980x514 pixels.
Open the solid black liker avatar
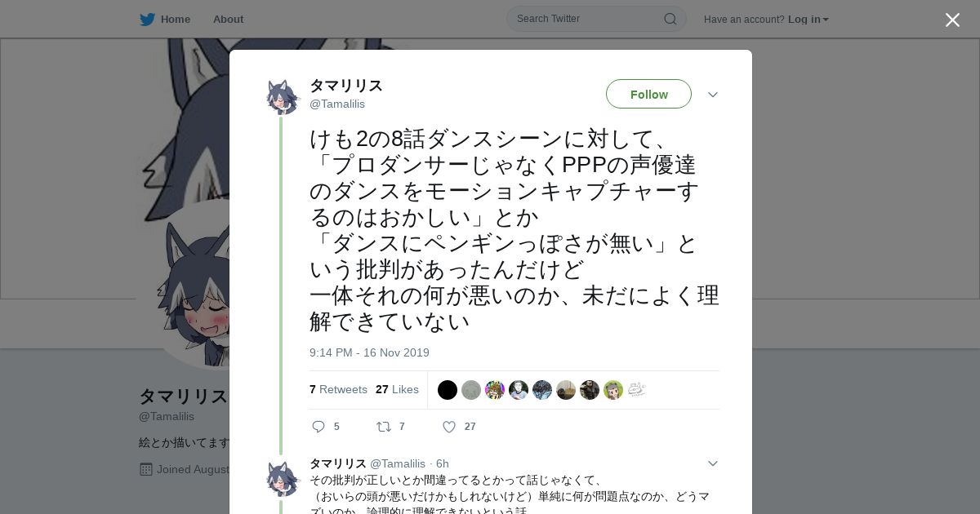[x=448, y=390]
